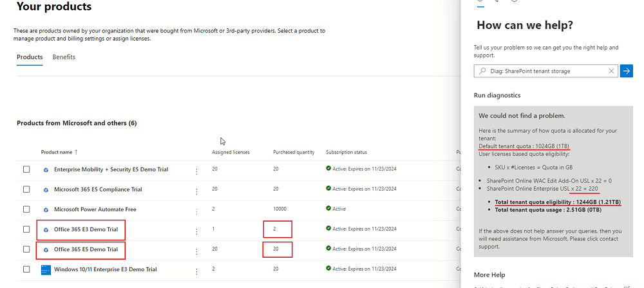Click assigned licenses '1' for Office 365 E3
This screenshot has width=644, height=288.
click(213, 229)
